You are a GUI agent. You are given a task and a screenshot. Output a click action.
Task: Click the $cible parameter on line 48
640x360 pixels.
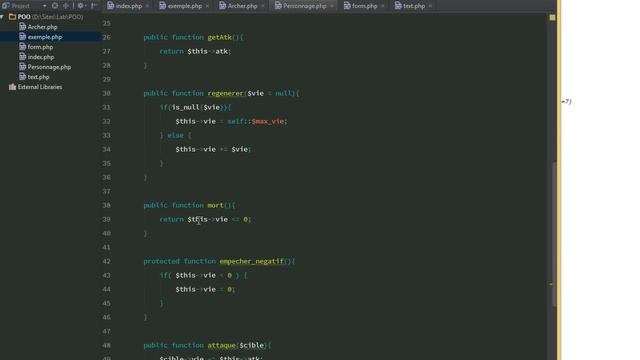(x=251, y=345)
